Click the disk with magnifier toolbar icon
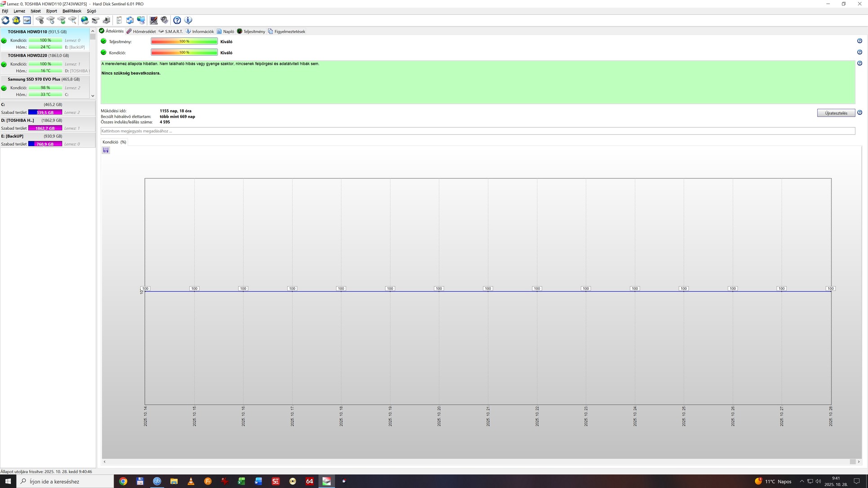 pos(72,20)
